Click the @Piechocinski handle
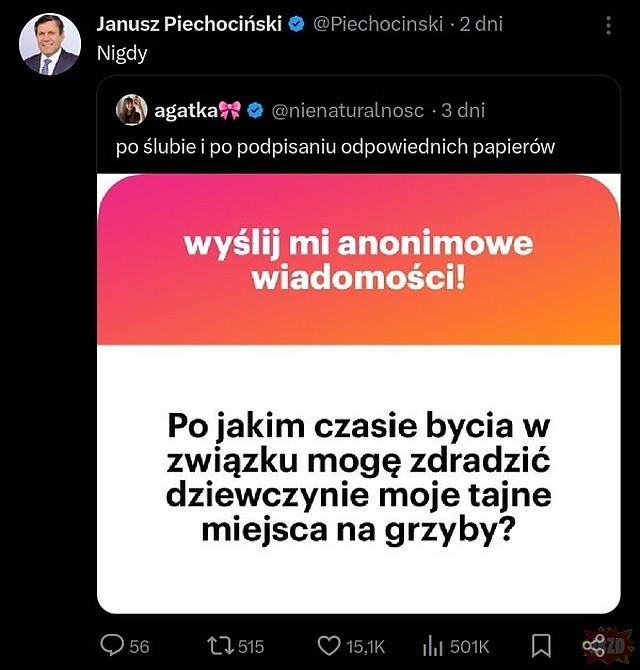640x670 pixels. coord(378,23)
